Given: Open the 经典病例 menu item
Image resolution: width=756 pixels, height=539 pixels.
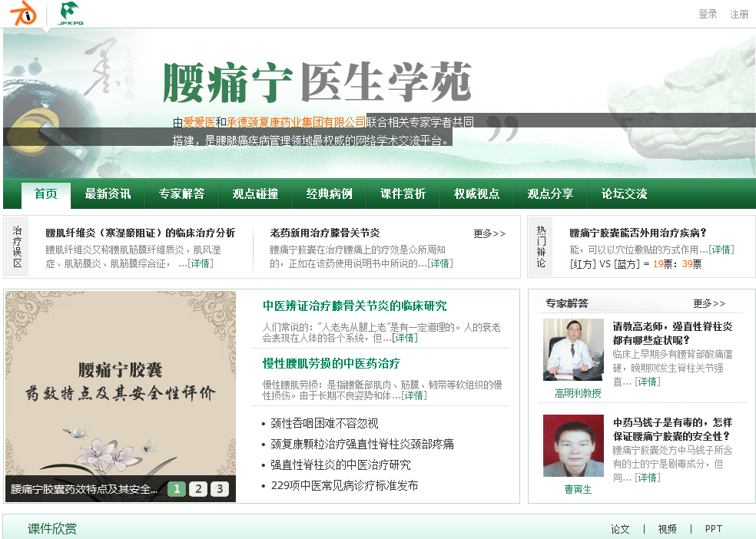Looking at the screenshot, I should (x=330, y=194).
